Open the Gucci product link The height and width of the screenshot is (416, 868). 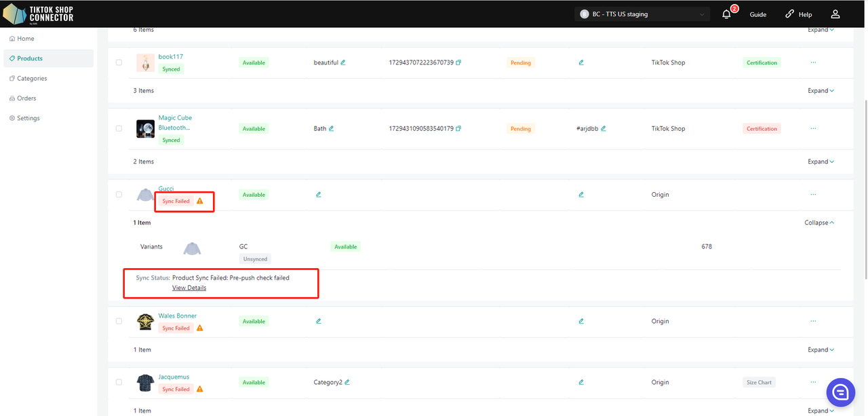point(166,189)
